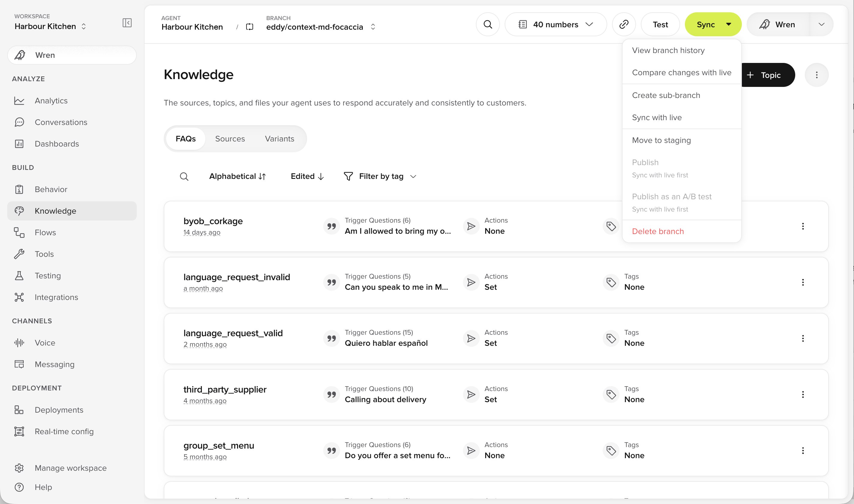Open the top bar search icon

(488, 25)
